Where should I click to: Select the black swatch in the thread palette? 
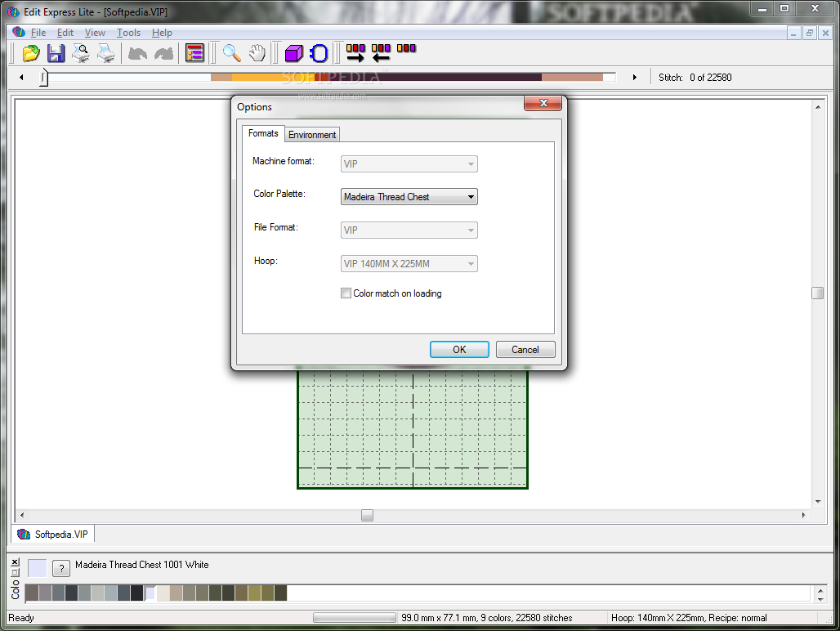pyautogui.click(x=136, y=593)
